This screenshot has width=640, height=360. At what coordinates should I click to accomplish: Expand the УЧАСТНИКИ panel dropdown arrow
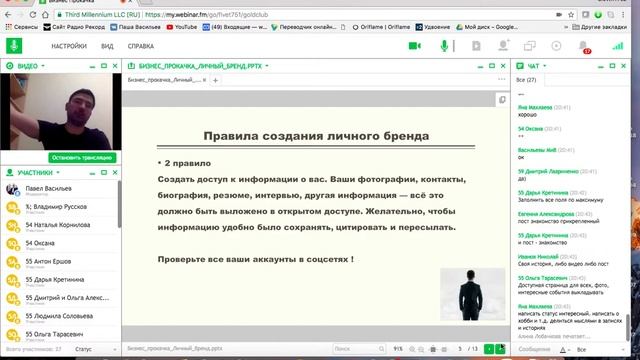pyautogui.click(x=58, y=173)
